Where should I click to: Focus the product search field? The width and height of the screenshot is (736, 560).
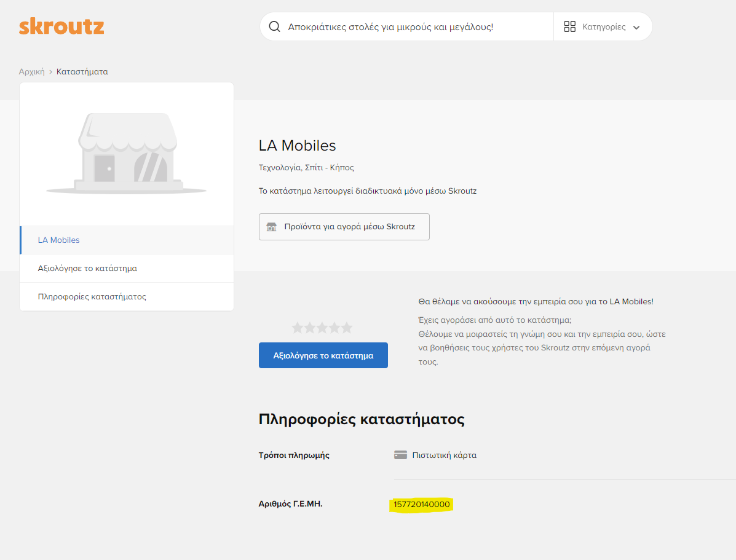click(x=406, y=27)
